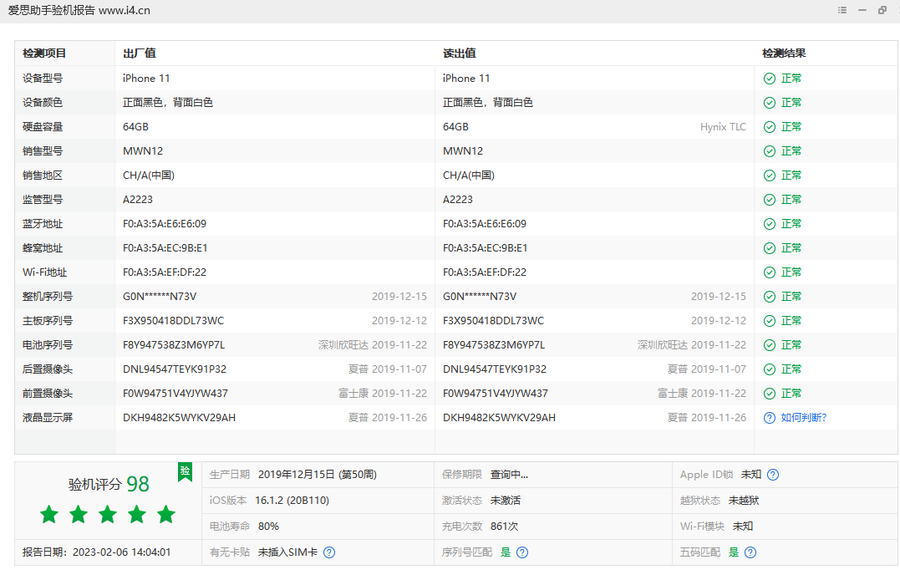The height and width of the screenshot is (575, 900).
Task: Select factory LCD serial DKH9482K5WYKV29AH
Action: pos(179,418)
